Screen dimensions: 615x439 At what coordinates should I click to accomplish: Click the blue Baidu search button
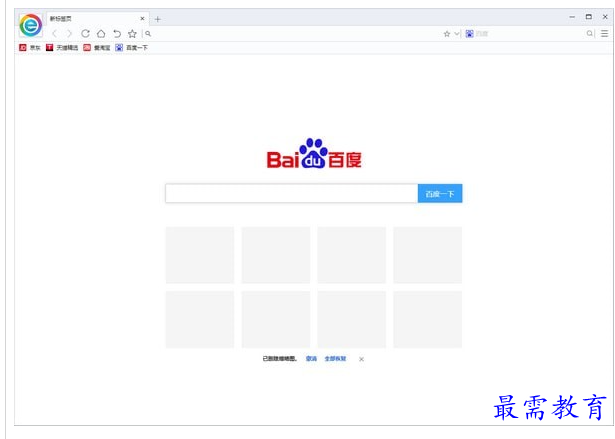(440, 193)
